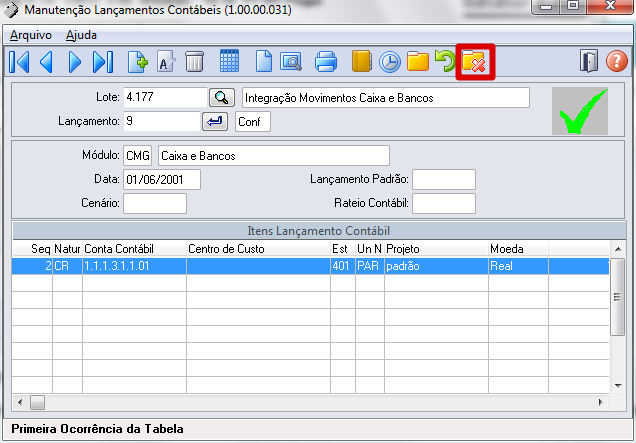Open the Ajuda menu

81,35
